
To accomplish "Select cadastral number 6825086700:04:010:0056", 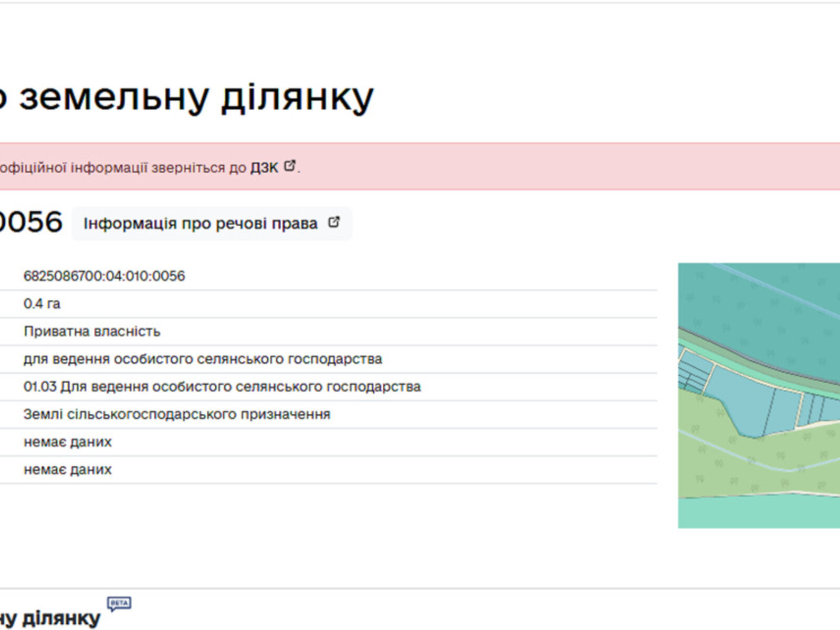I will (104, 276).
